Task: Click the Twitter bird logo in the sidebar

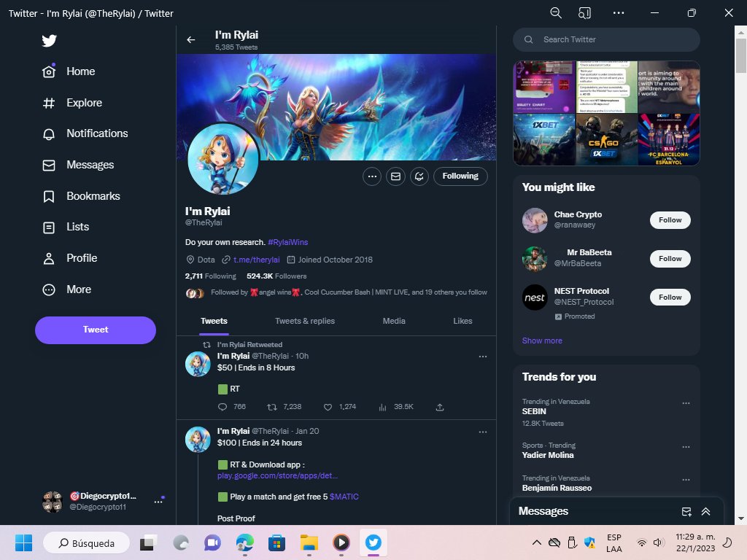Action: [x=49, y=41]
